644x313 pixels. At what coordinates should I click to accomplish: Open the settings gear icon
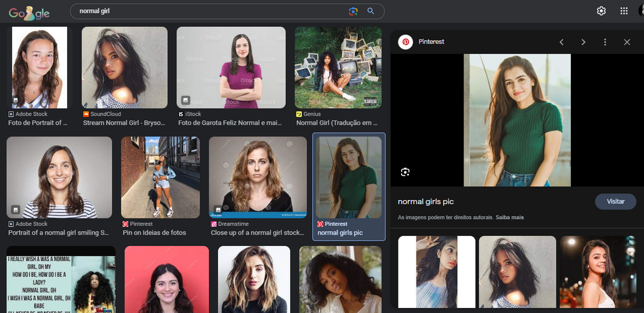pos(601,11)
